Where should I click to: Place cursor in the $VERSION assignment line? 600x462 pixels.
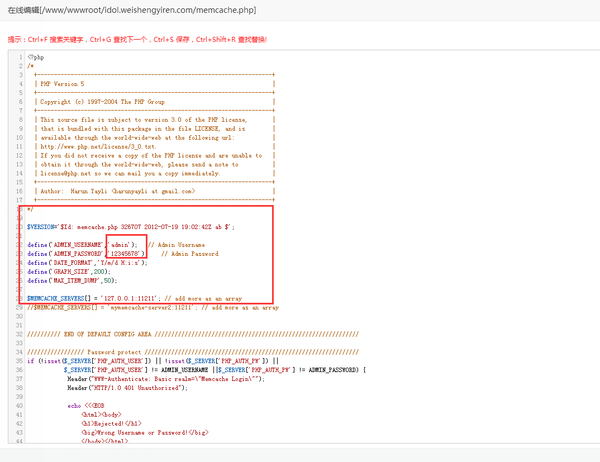(x=131, y=227)
